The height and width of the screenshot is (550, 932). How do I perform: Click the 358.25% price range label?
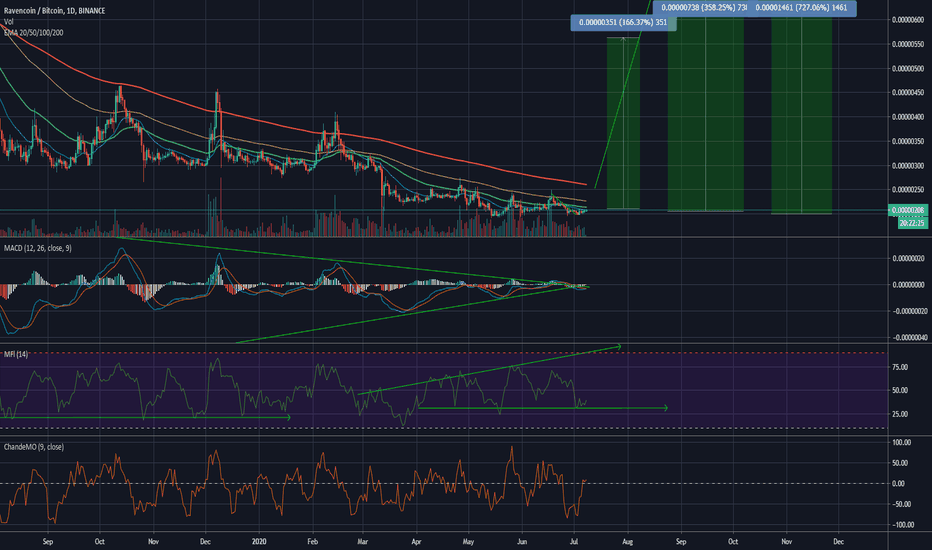tap(700, 8)
